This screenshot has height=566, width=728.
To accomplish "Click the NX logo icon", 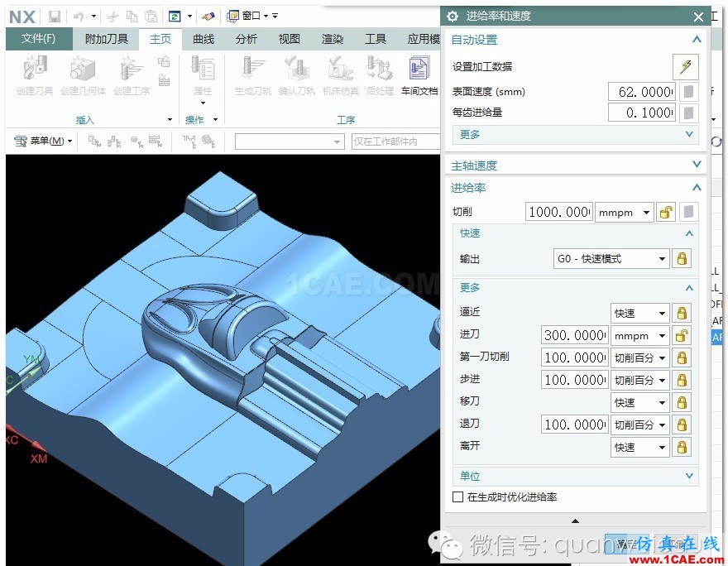I will pyautogui.click(x=22, y=17).
